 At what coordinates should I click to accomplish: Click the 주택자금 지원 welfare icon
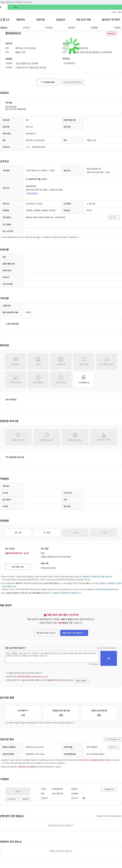(x=16, y=379)
